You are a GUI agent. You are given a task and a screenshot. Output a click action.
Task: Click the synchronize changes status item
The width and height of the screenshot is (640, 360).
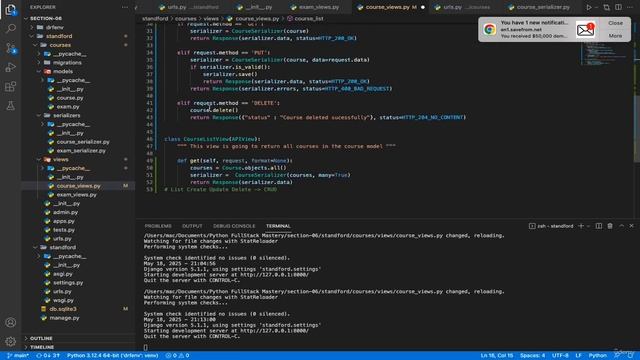point(48,356)
